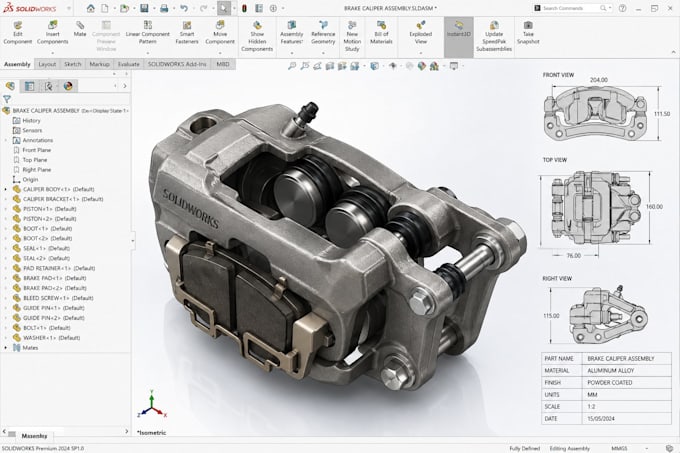The image size is (680, 453).
Task: Toggle the Instant3D button
Action: (458, 29)
